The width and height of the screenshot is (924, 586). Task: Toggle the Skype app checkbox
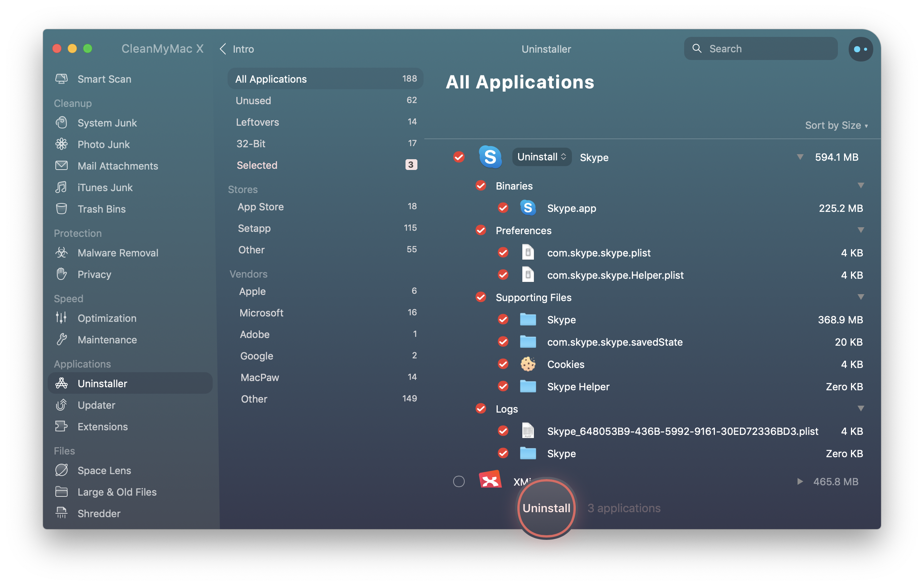(x=459, y=156)
